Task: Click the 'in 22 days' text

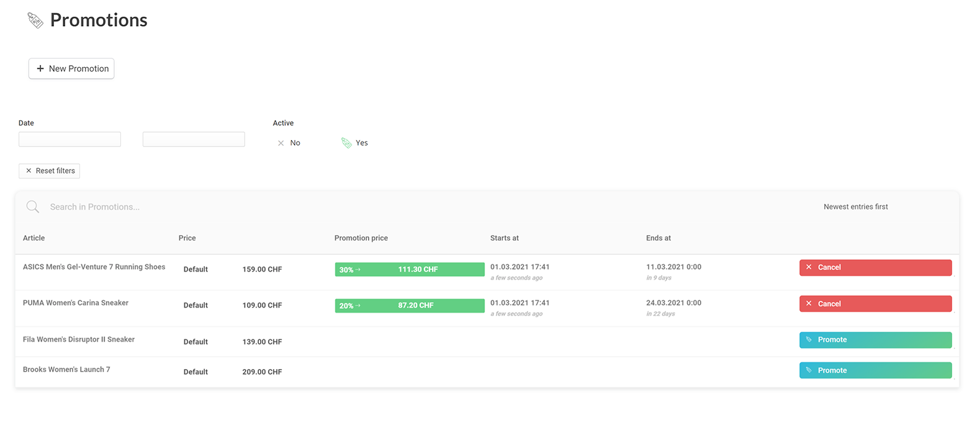Action: point(661,314)
